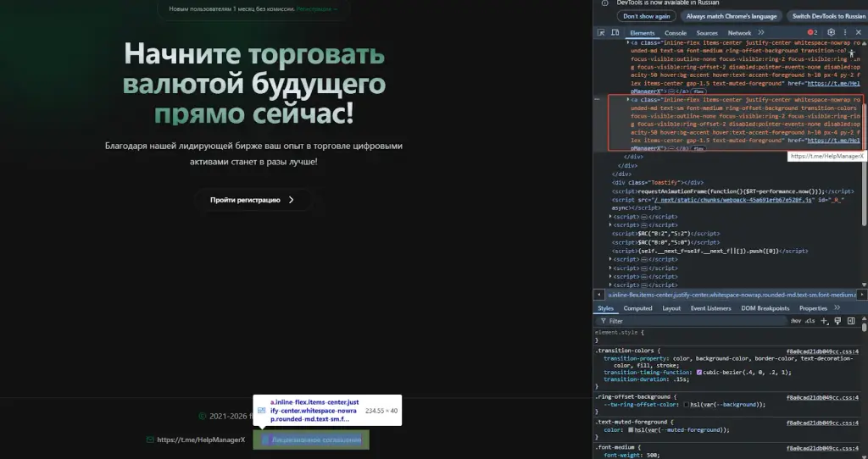Click the arrow icon in the Пройти регистрацию button

point(292,200)
